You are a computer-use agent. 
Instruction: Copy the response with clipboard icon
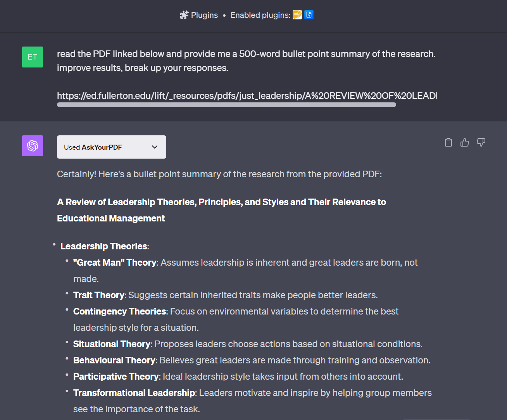pos(448,142)
